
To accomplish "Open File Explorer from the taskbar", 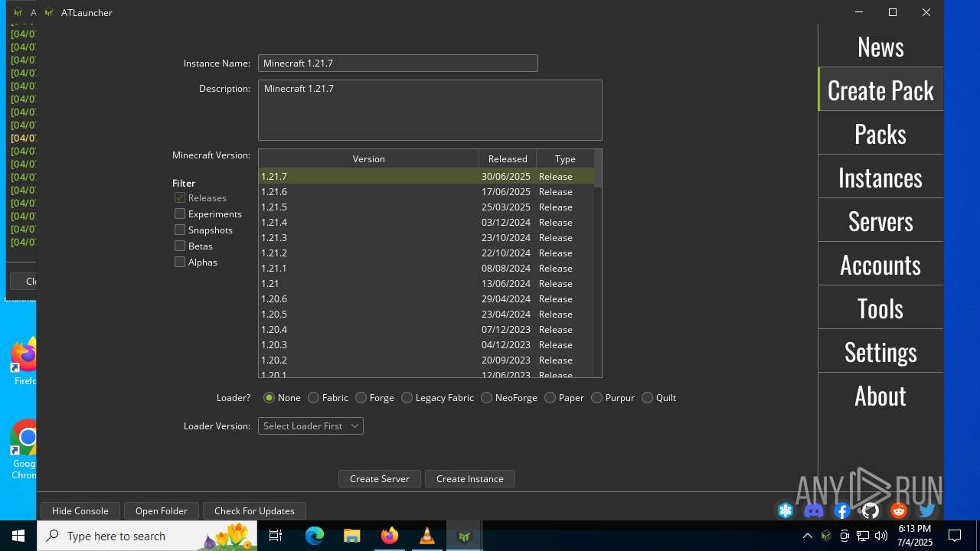I will 352,536.
